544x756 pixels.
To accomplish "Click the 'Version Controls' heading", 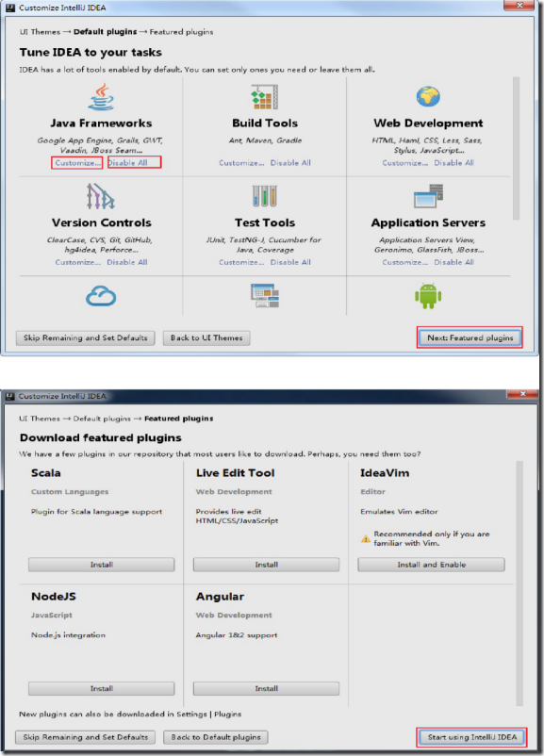I will pyautogui.click(x=101, y=222).
